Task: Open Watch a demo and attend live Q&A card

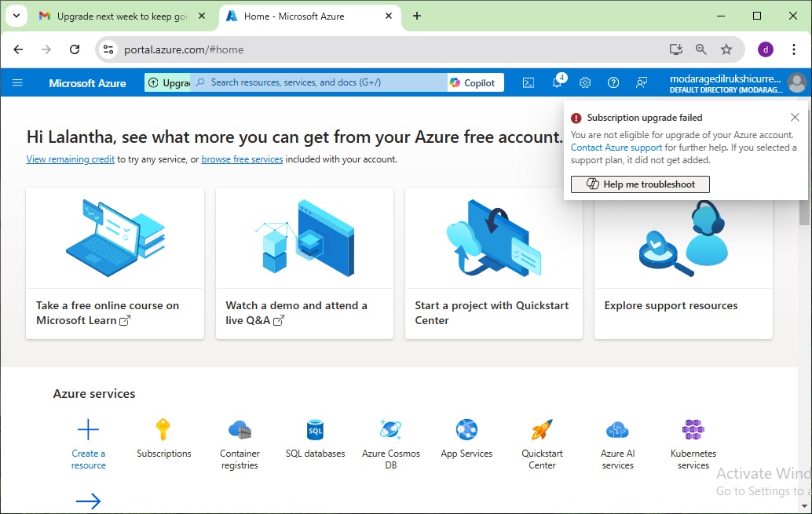Action: click(x=305, y=264)
